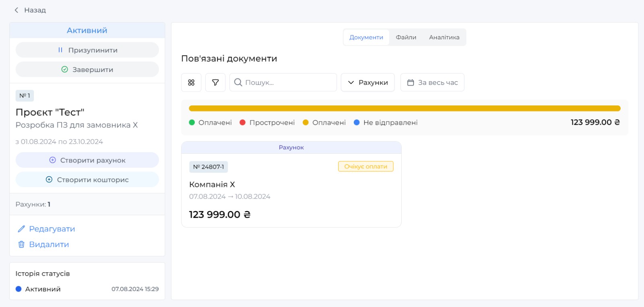Click the pencil icon next to Редагувати

click(x=21, y=229)
